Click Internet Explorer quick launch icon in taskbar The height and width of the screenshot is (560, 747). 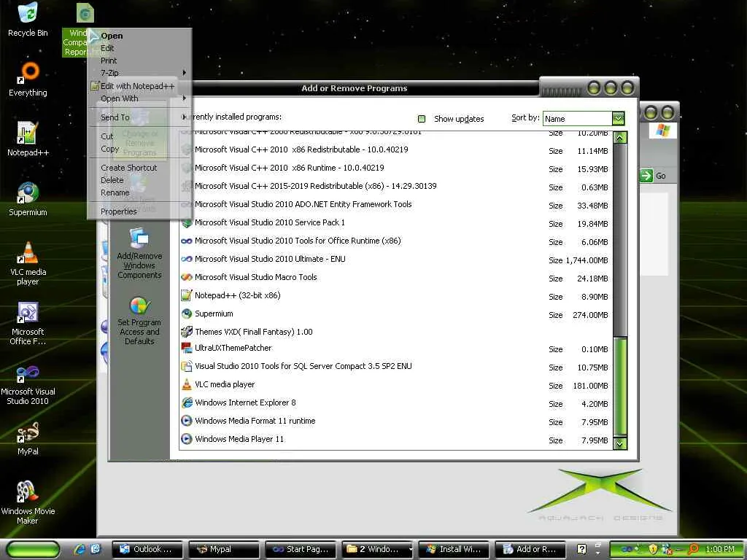coord(79,549)
